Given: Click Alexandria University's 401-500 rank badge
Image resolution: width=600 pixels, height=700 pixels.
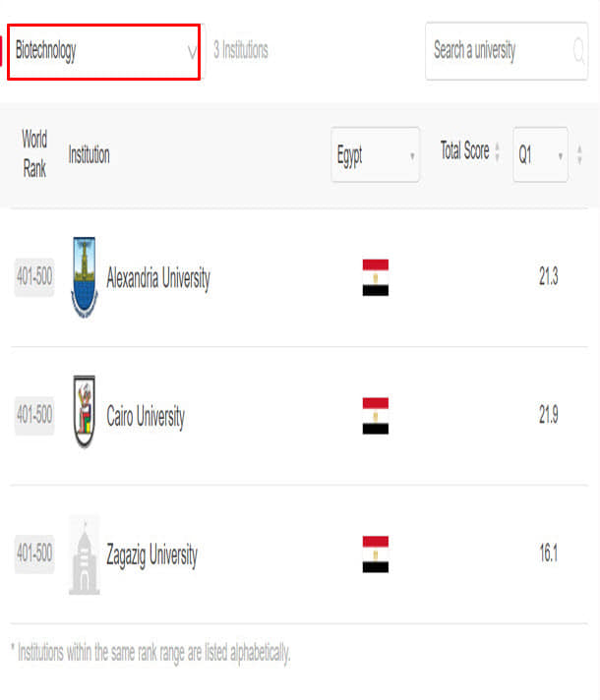Looking at the screenshot, I should (34, 278).
